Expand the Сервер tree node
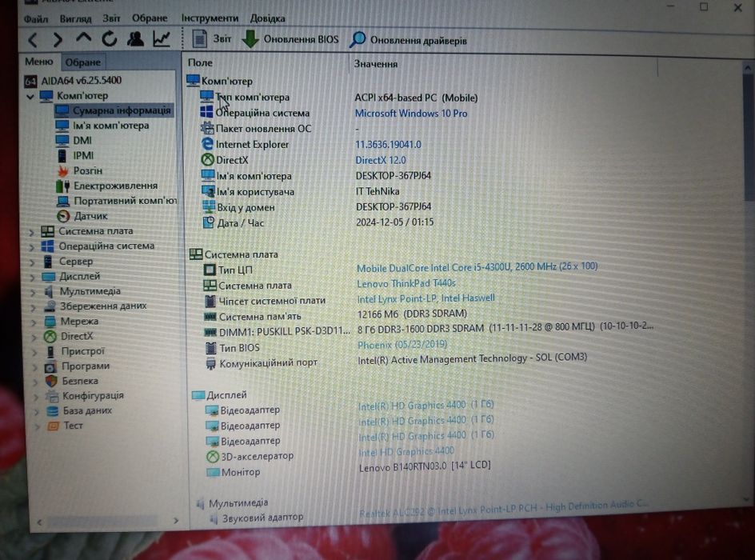This screenshot has height=560, width=755. [32, 263]
